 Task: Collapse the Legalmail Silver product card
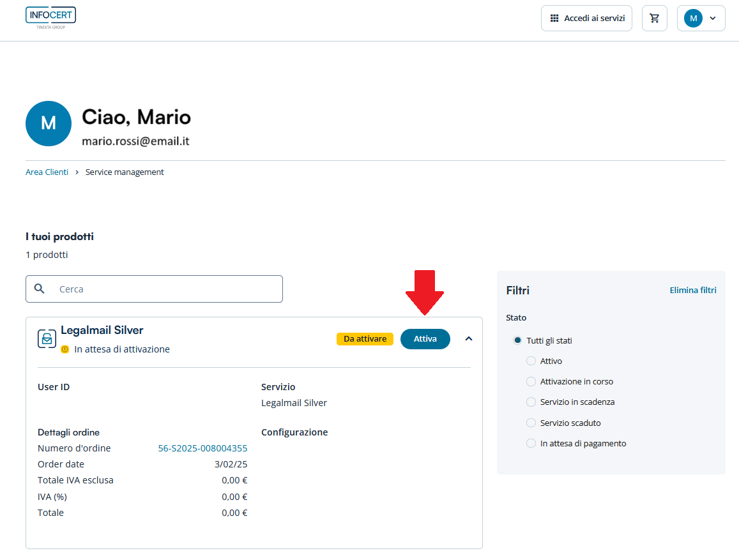(x=469, y=339)
